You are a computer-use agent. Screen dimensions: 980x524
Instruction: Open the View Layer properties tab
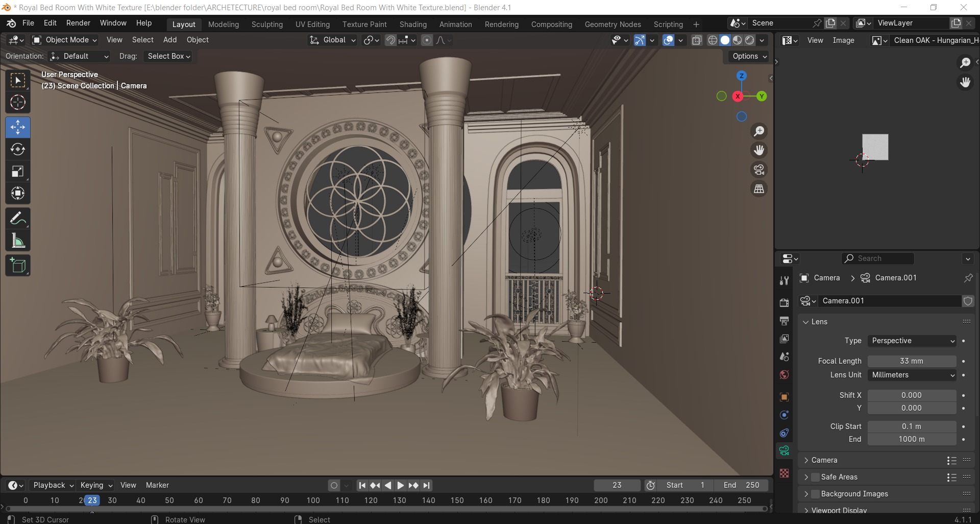coord(785,339)
